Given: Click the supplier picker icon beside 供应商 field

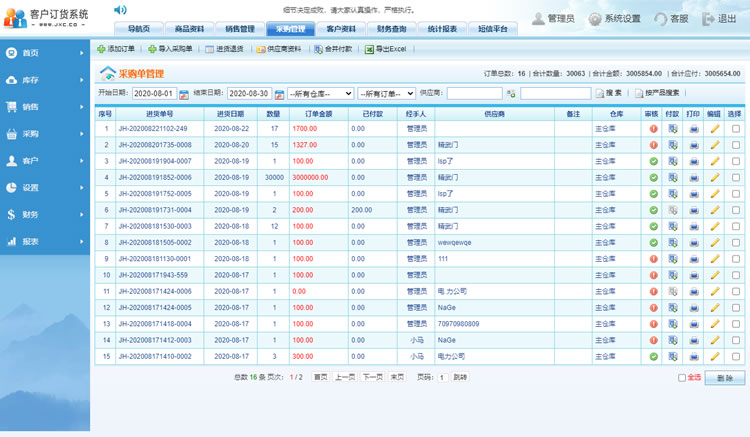Looking at the screenshot, I should tap(511, 94).
